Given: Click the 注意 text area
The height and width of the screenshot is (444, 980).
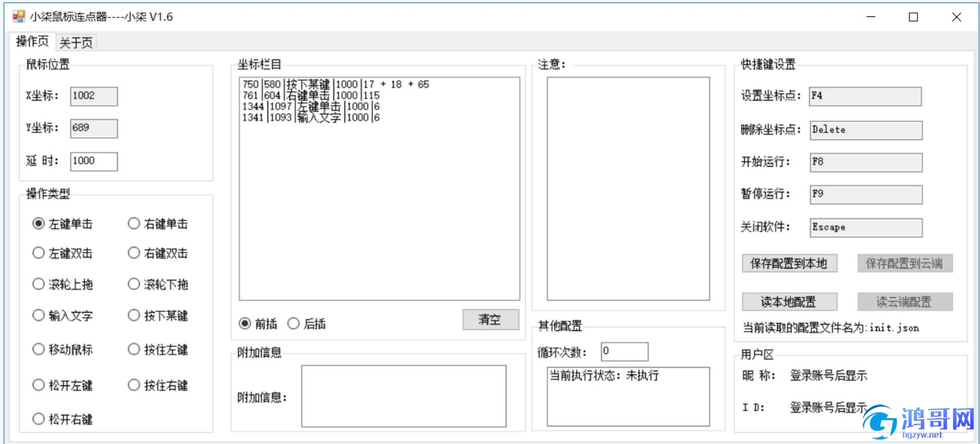Looking at the screenshot, I should point(628,188).
